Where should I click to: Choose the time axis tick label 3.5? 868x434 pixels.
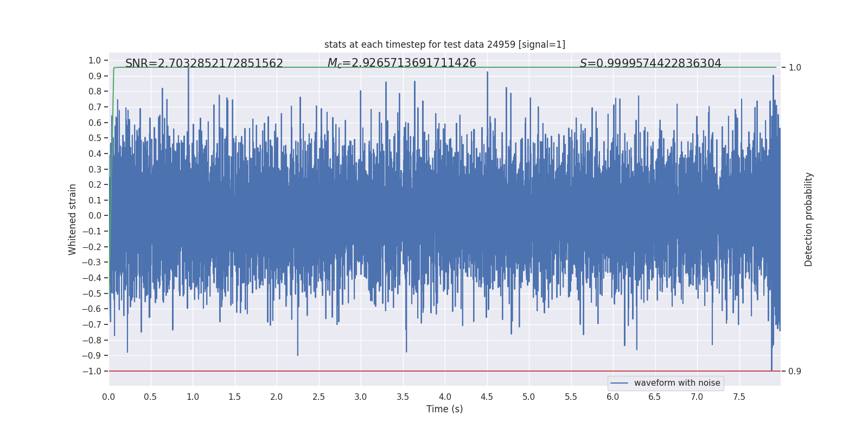(403, 397)
